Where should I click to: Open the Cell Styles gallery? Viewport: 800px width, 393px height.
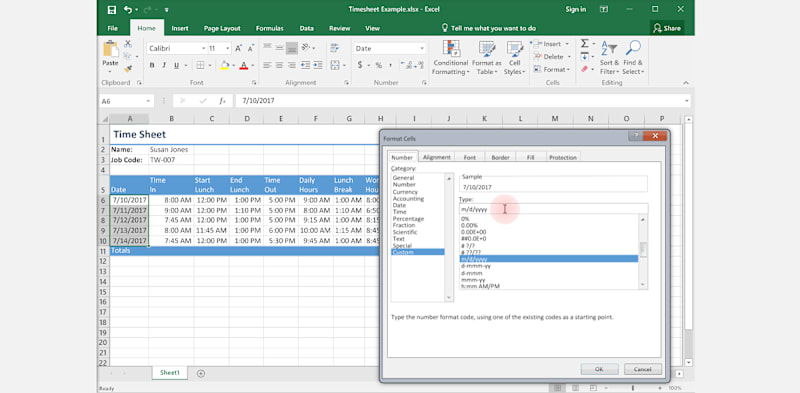point(515,58)
